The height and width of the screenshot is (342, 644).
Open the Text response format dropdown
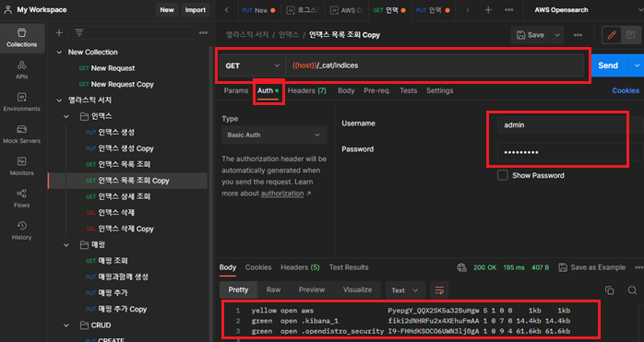pyautogui.click(x=404, y=290)
